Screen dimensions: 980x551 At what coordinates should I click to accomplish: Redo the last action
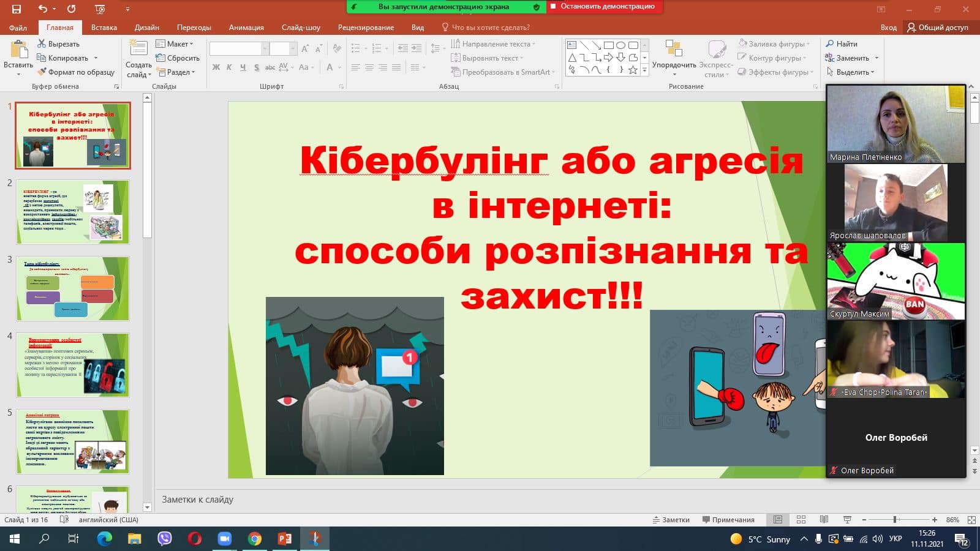[71, 9]
